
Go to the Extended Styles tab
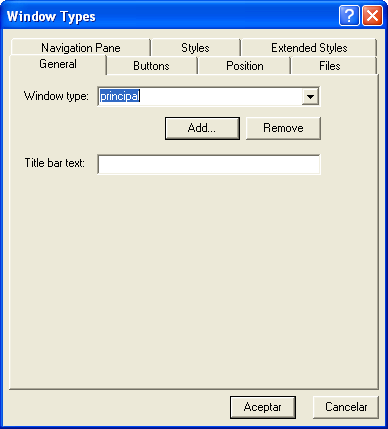[x=309, y=48]
